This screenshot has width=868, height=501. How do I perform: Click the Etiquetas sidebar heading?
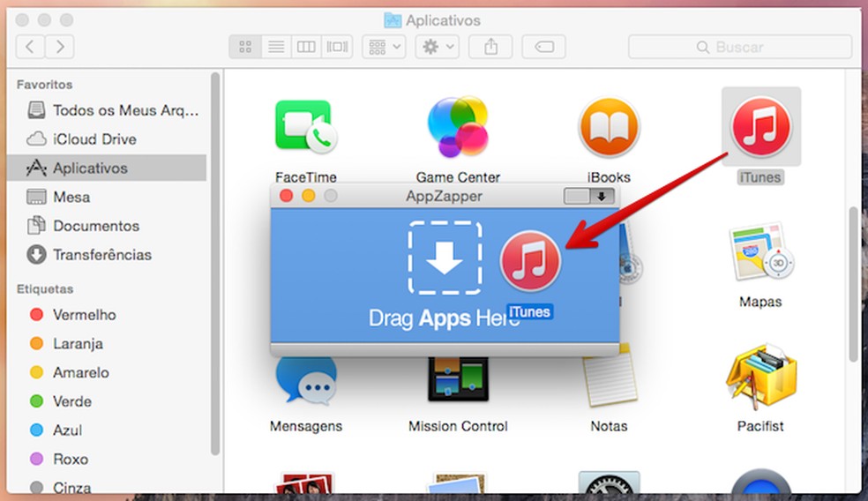pos(45,289)
